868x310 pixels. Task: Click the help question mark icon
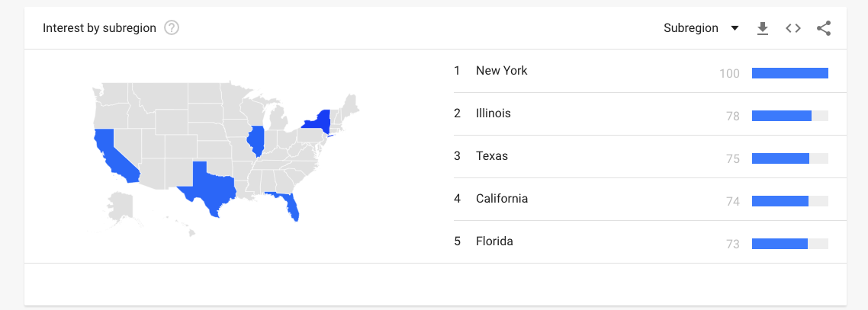click(x=172, y=27)
